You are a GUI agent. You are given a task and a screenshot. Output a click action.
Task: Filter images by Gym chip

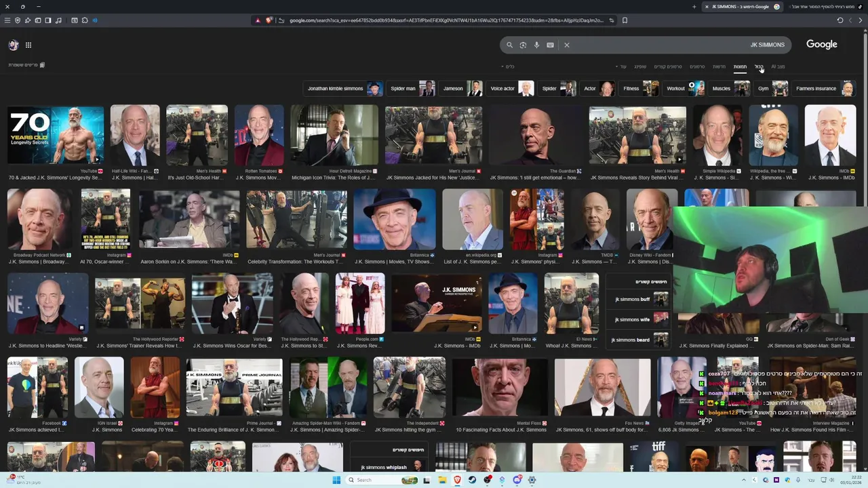pos(771,88)
